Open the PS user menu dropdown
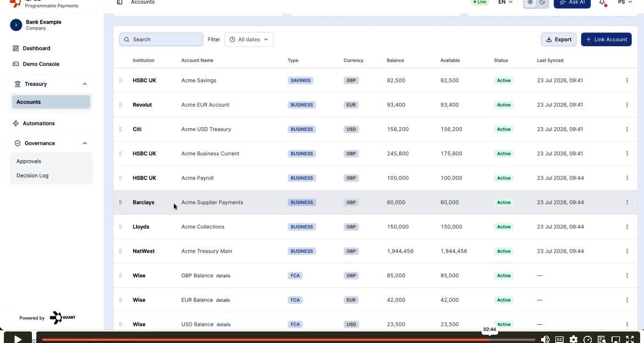 [625, 2]
